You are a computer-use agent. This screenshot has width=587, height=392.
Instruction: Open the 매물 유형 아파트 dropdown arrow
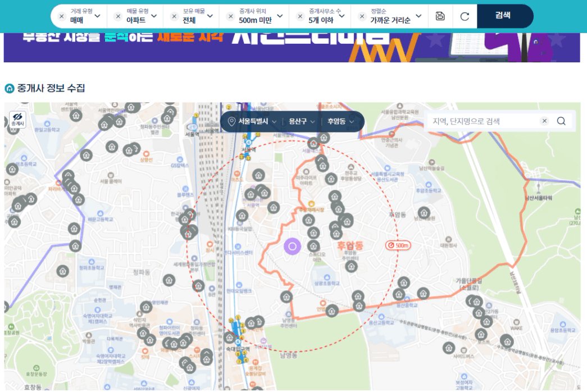pos(154,16)
